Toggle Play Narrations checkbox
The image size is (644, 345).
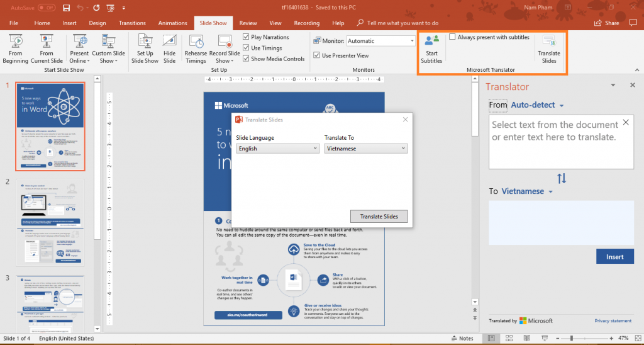tap(246, 37)
